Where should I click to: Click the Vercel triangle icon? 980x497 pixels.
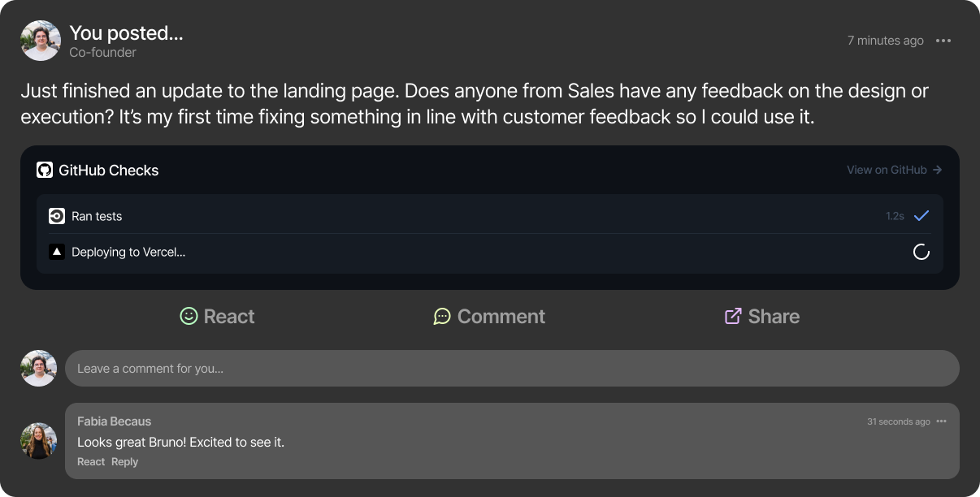click(57, 252)
